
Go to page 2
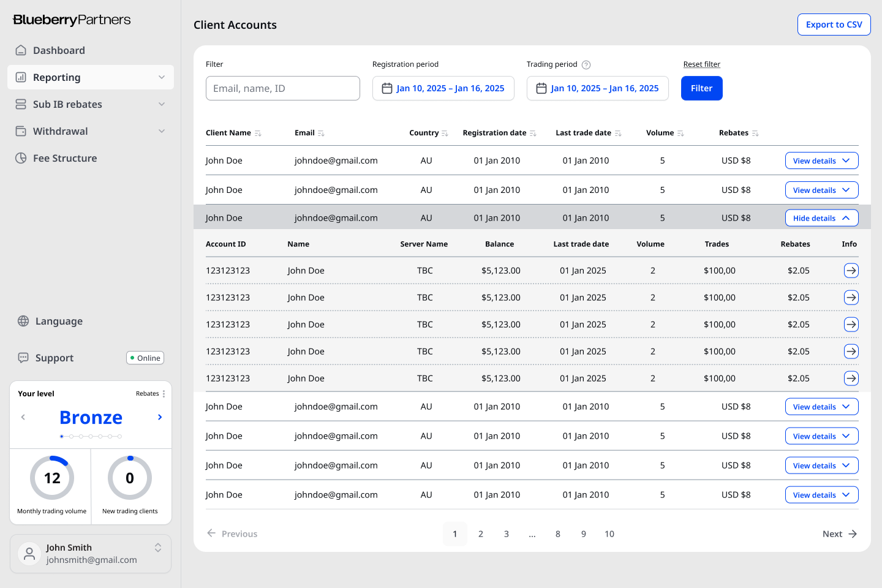pos(481,534)
